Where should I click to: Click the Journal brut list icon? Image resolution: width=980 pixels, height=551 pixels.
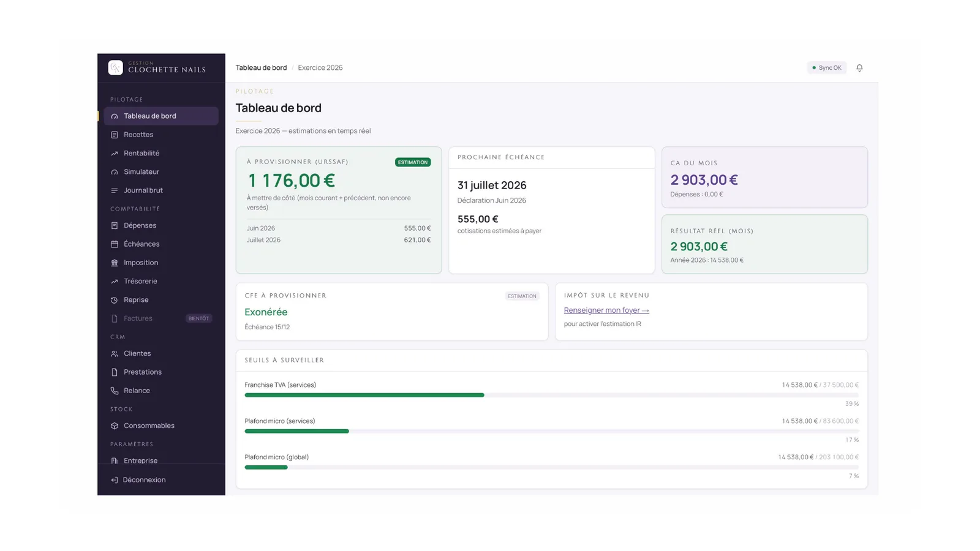(x=115, y=190)
